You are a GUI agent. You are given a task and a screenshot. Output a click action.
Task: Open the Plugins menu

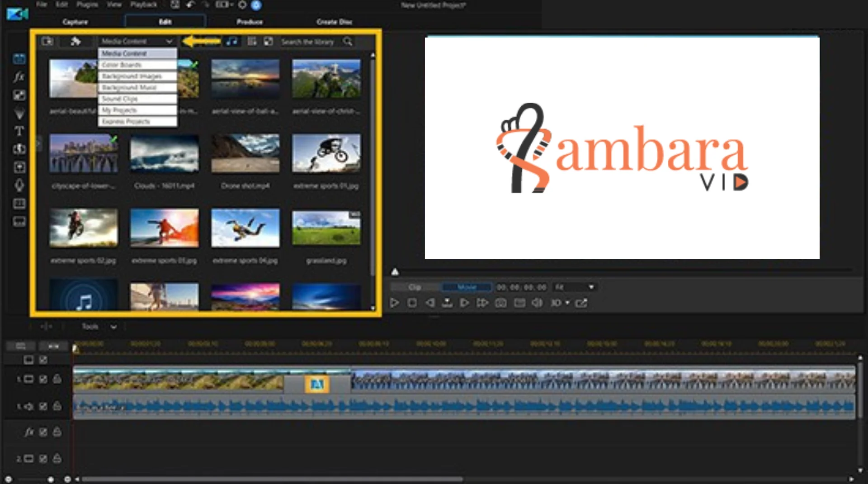pyautogui.click(x=87, y=5)
